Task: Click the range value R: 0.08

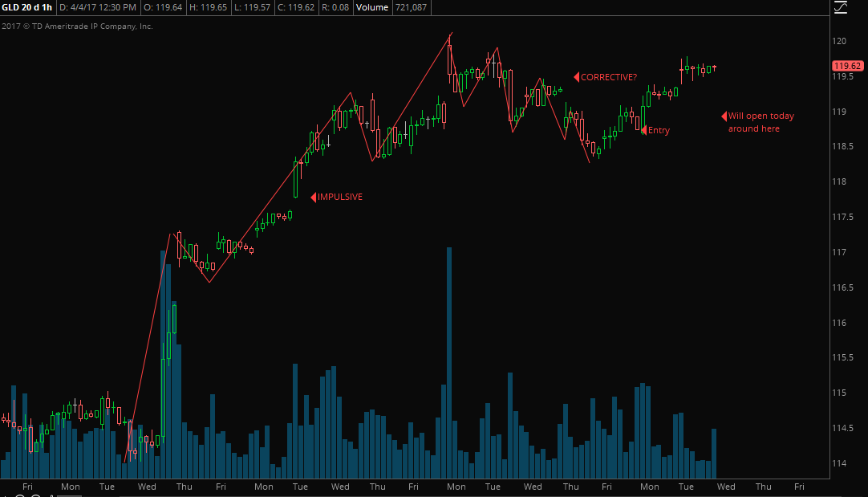Action: tap(335, 7)
